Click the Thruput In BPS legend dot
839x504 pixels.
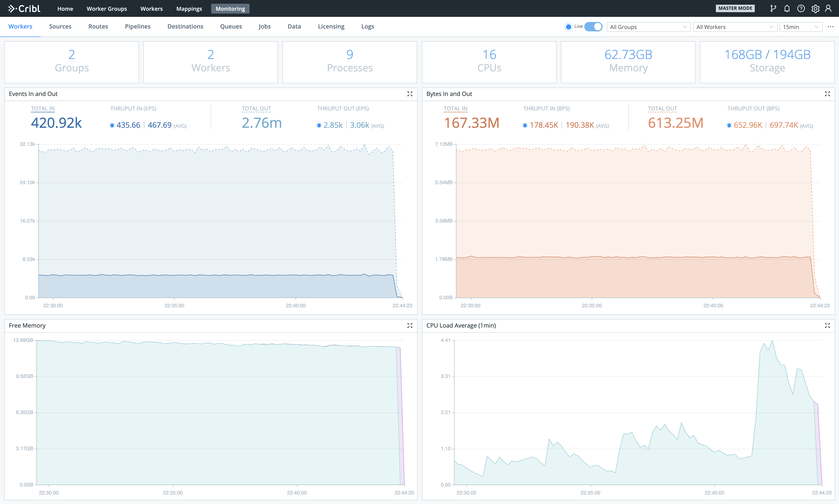pos(525,125)
